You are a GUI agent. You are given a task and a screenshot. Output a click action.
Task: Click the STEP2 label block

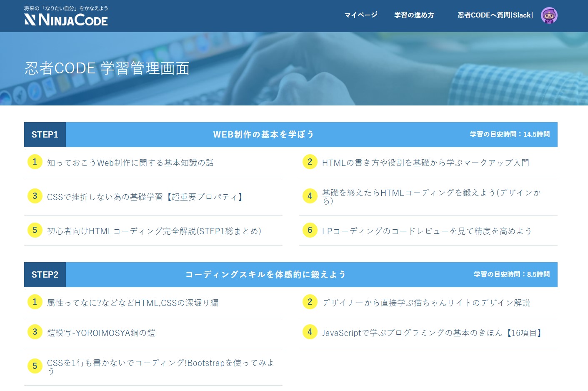[x=45, y=275]
